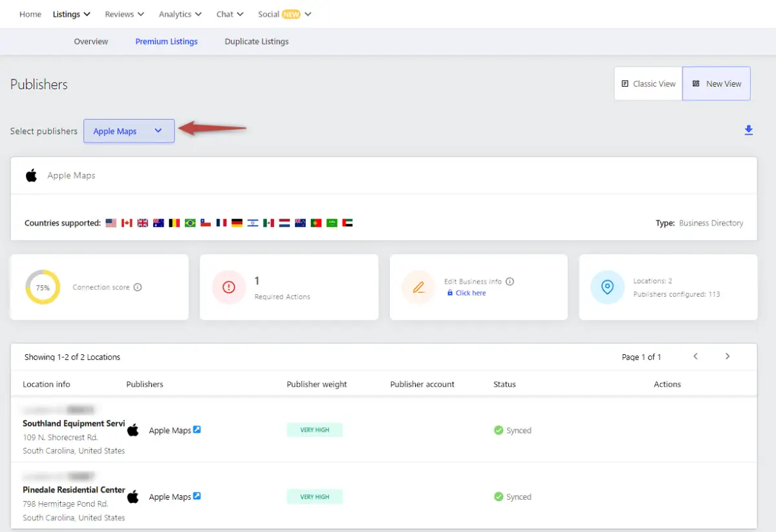
Task: Click the 'Click here' edit link
Action: pos(470,293)
